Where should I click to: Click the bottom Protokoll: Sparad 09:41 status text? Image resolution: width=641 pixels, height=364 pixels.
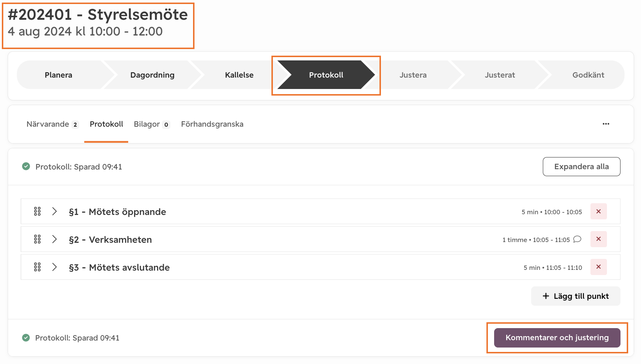point(77,338)
